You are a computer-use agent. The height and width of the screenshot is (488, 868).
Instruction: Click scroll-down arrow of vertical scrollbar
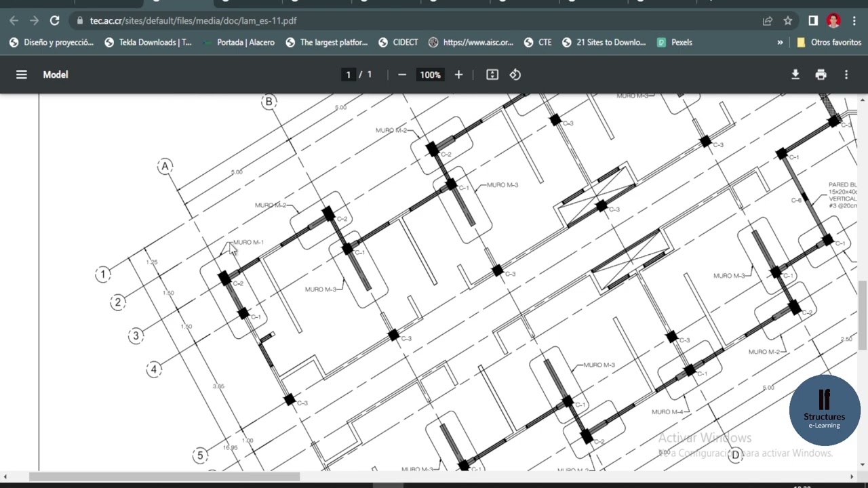[863, 465]
